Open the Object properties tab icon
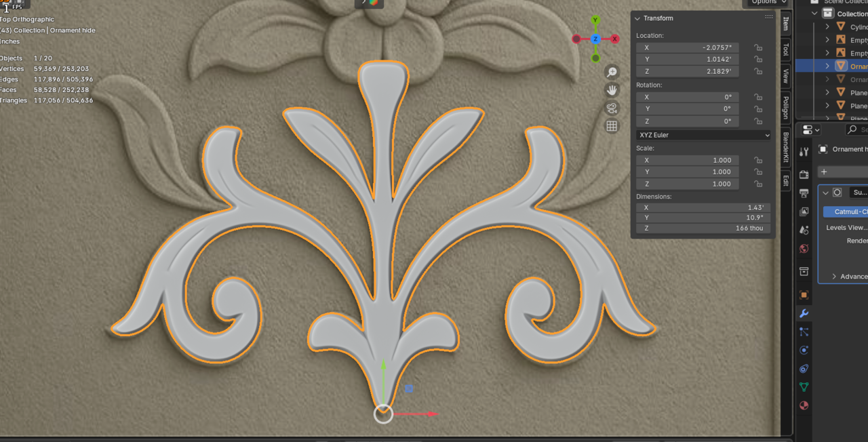Viewport: 868px width, 442px height. coord(804,295)
